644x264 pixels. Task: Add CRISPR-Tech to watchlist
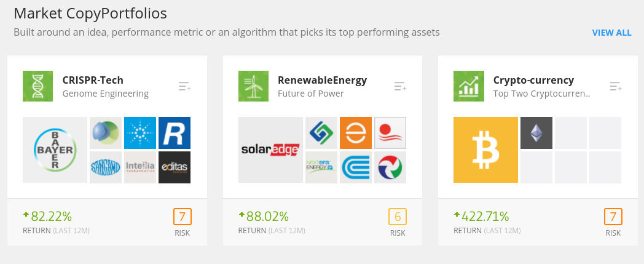click(x=185, y=86)
